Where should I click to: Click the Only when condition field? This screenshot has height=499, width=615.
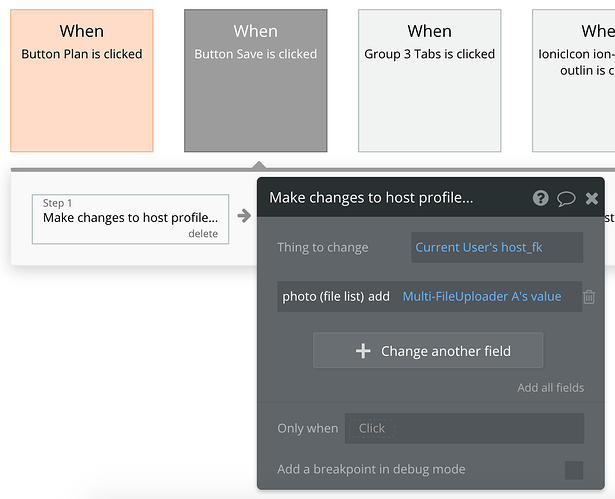tap(464, 428)
